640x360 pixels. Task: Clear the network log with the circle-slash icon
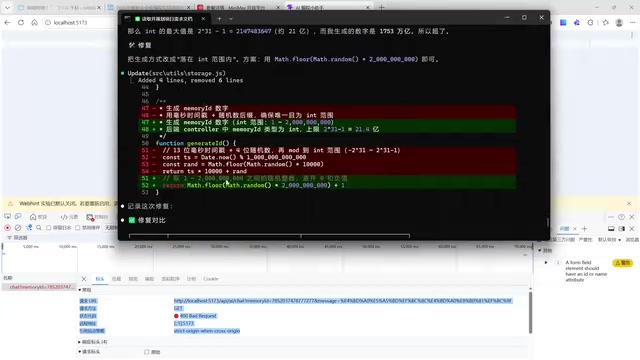(18, 228)
